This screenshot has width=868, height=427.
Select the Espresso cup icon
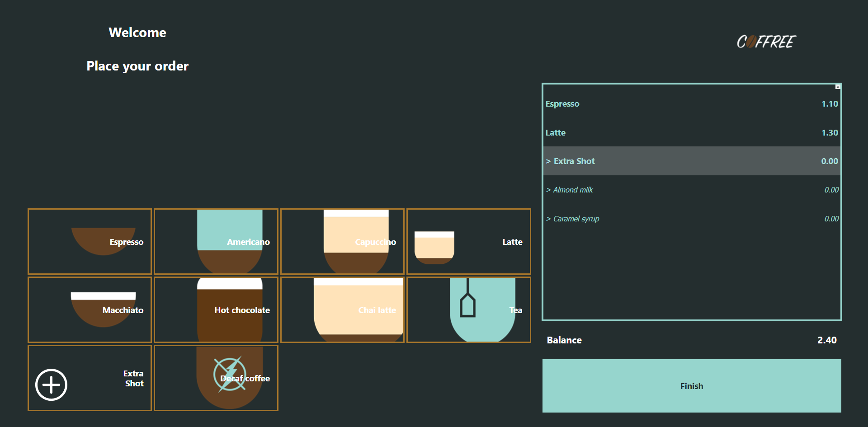(103, 241)
